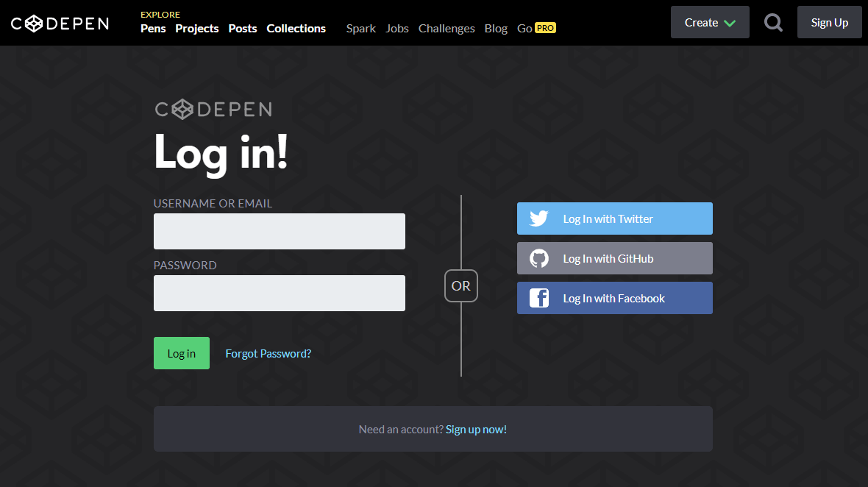Click the Twitter bird icon
Screen dimensions: 868x487
(x=538, y=218)
